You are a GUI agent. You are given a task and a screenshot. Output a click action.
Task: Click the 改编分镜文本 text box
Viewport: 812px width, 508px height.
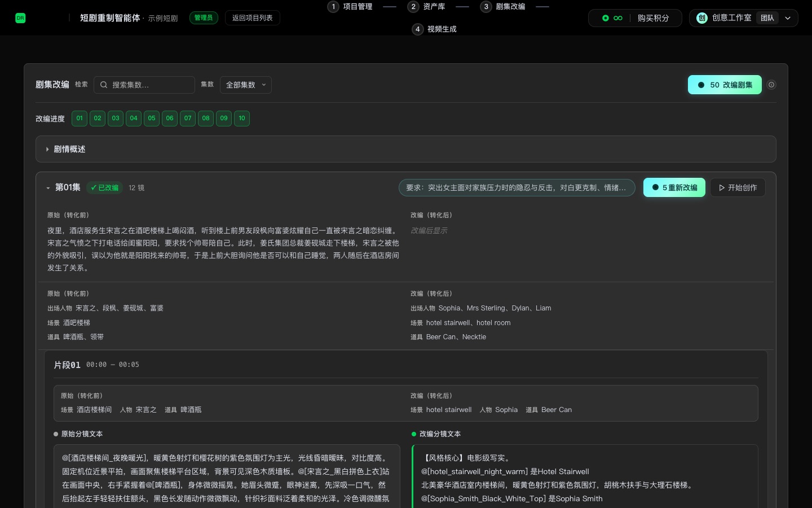click(x=585, y=476)
